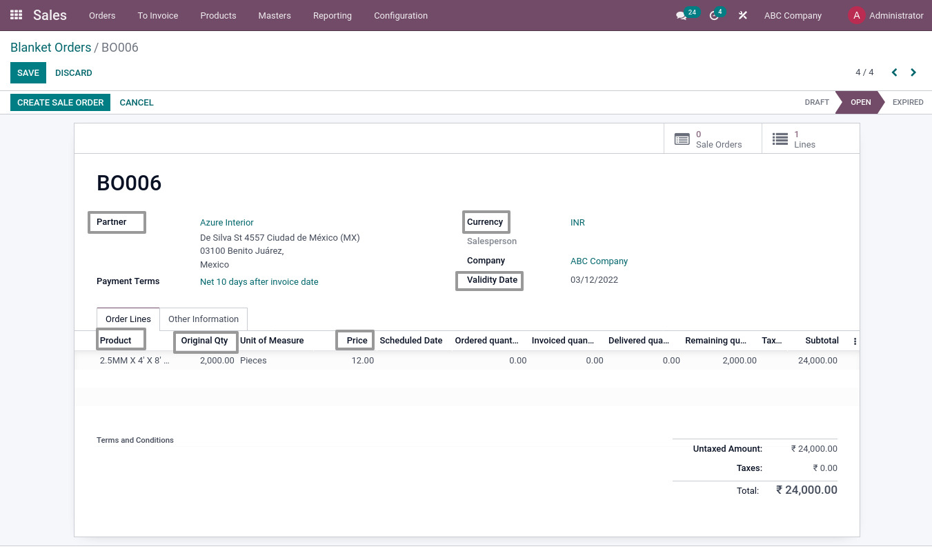Advance to the next record chevron
The image size is (932, 560).
point(913,72)
